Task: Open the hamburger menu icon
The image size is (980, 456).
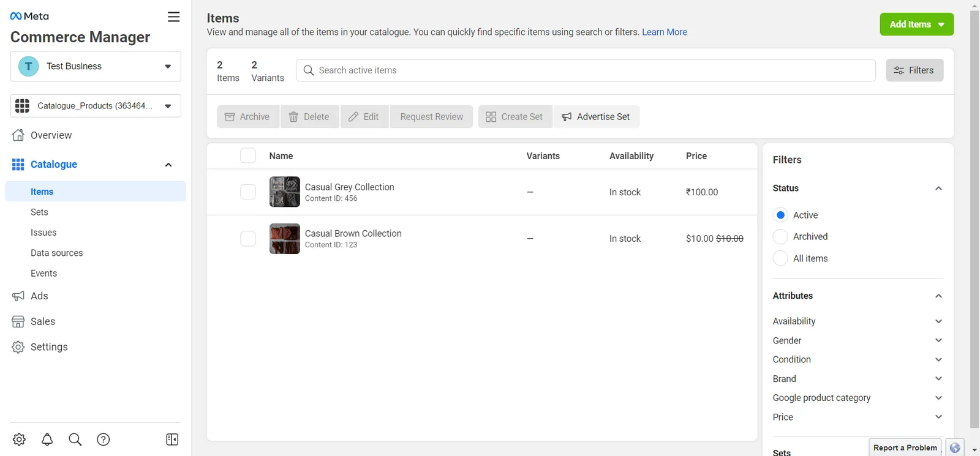Action: click(174, 17)
